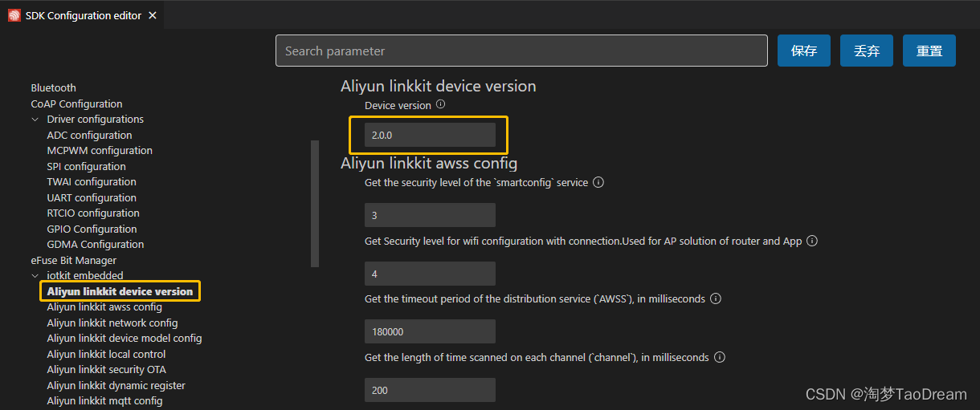The image size is (980, 410).
Task: Click info icon for AWSS timeout period
Action: (x=716, y=298)
